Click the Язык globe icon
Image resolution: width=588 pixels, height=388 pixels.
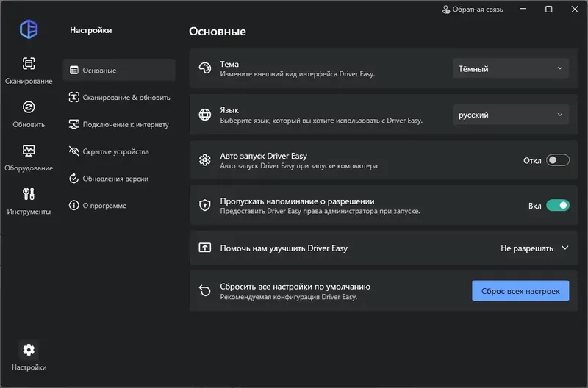pyautogui.click(x=205, y=115)
